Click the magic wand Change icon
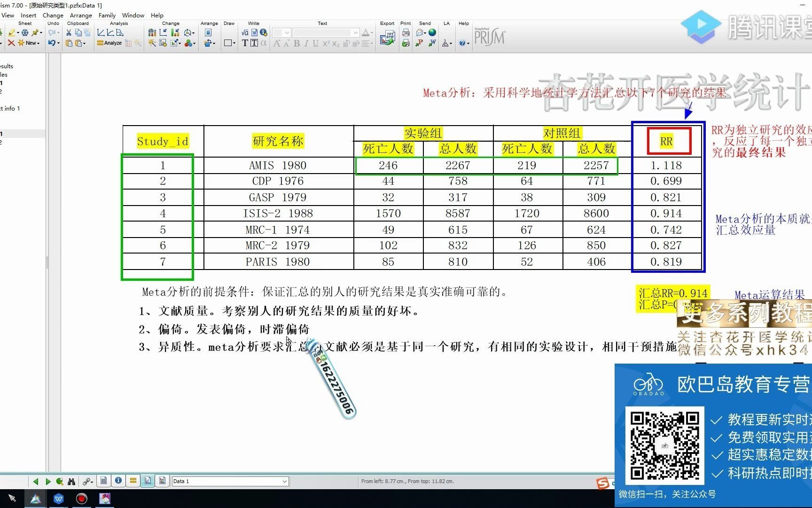 point(152,43)
